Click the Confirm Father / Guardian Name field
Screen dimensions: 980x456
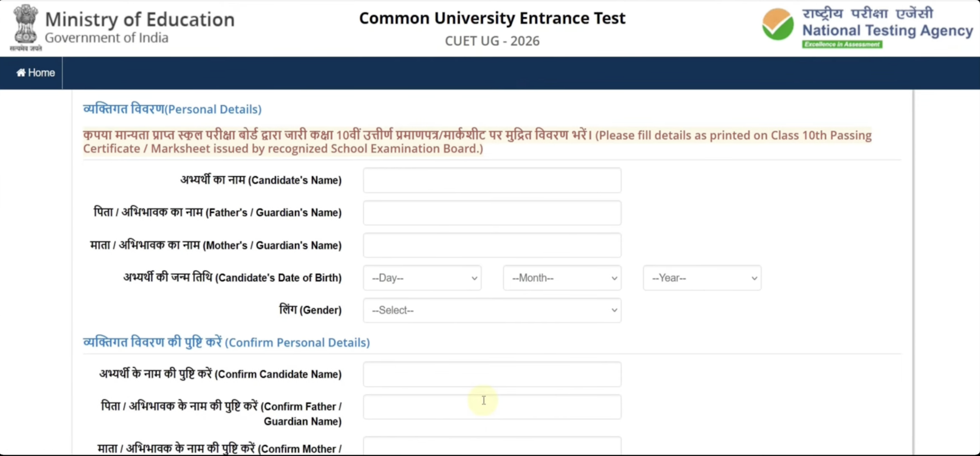492,407
